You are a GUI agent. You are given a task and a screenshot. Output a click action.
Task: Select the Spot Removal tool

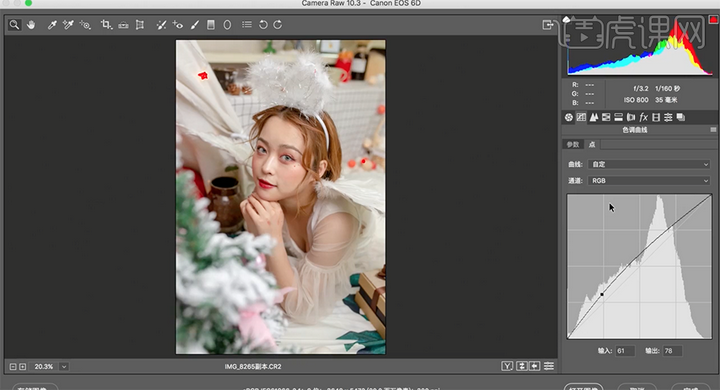[x=161, y=25]
